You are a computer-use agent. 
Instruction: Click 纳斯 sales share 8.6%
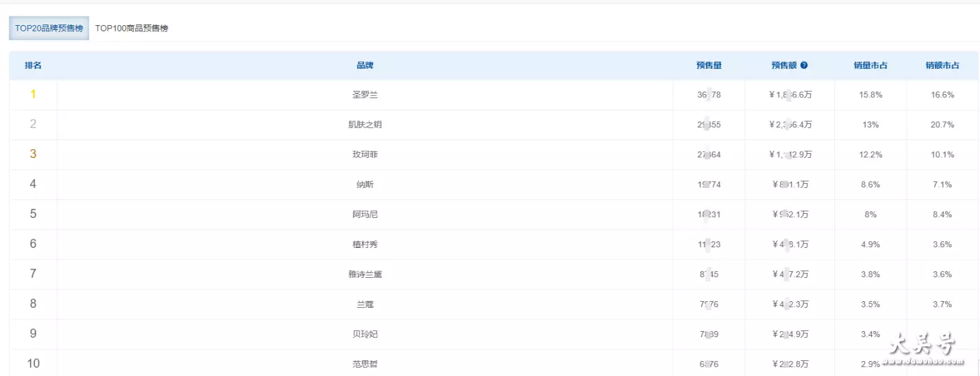tap(871, 185)
